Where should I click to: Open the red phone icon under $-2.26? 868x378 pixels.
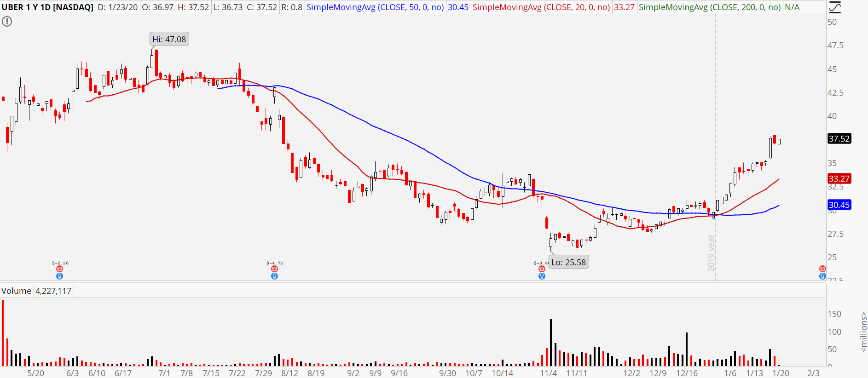point(59,269)
